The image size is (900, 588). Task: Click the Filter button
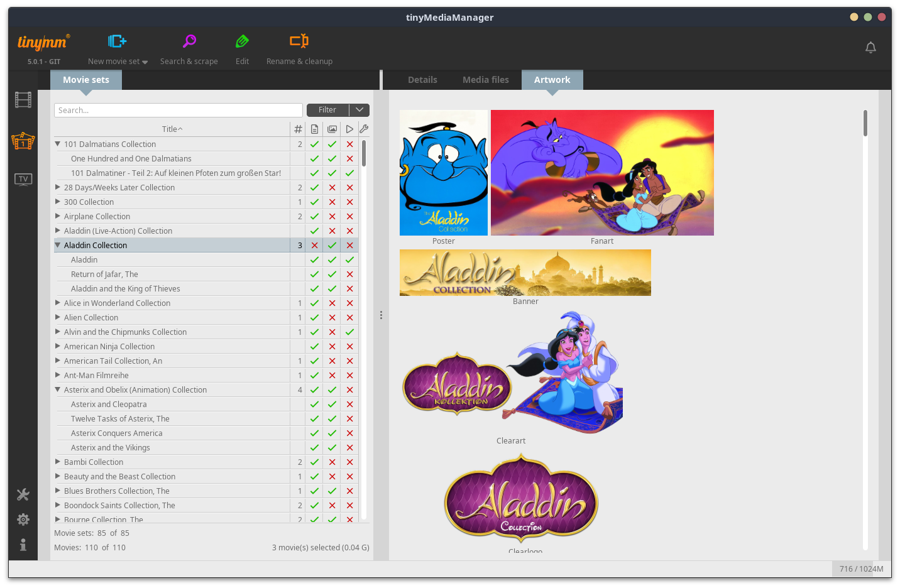(x=327, y=110)
